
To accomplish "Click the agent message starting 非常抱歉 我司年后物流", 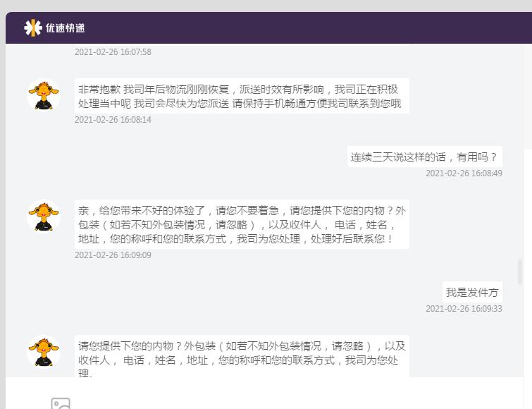I will [242, 96].
